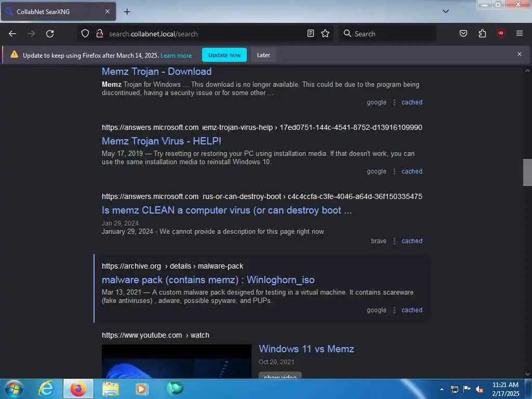Open options dots beside brave engine label

(x=394, y=241)
